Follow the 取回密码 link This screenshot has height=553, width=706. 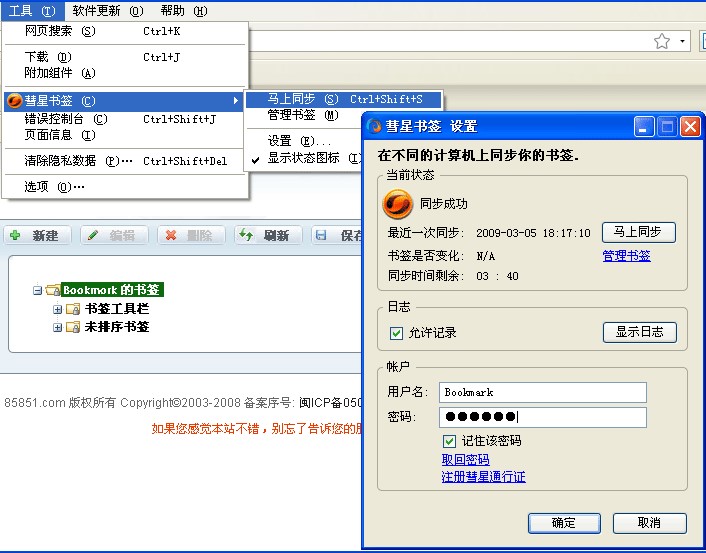[x=465, y=460]
